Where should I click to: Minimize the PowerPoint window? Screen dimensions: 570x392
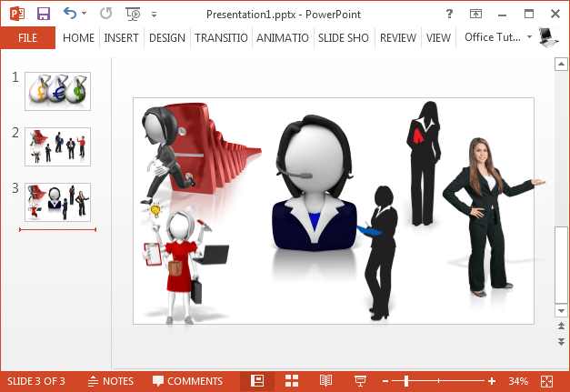(502, 15)
